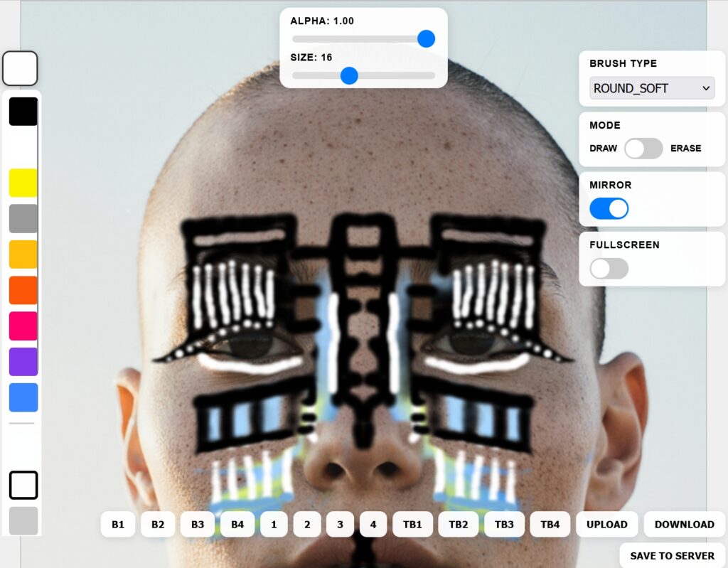Pick the yellow color swatch
Screen dimensions: 728x568
coord(23,183)
